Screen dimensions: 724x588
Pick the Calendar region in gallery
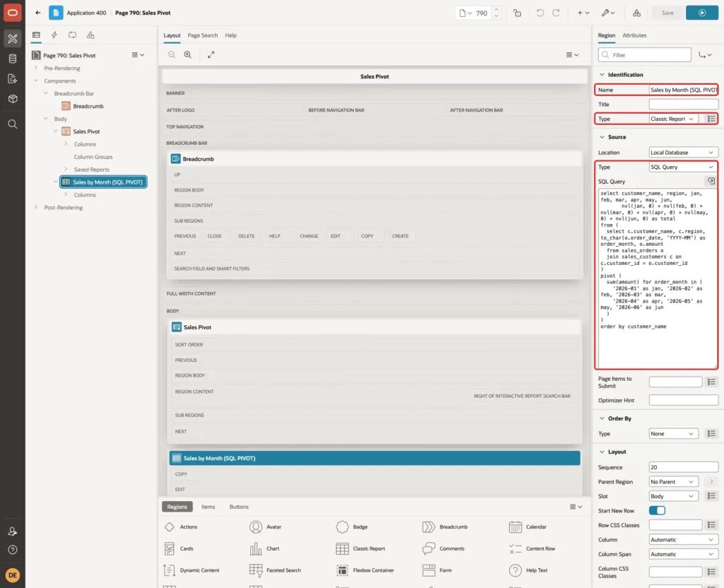[x=527, y=527]
